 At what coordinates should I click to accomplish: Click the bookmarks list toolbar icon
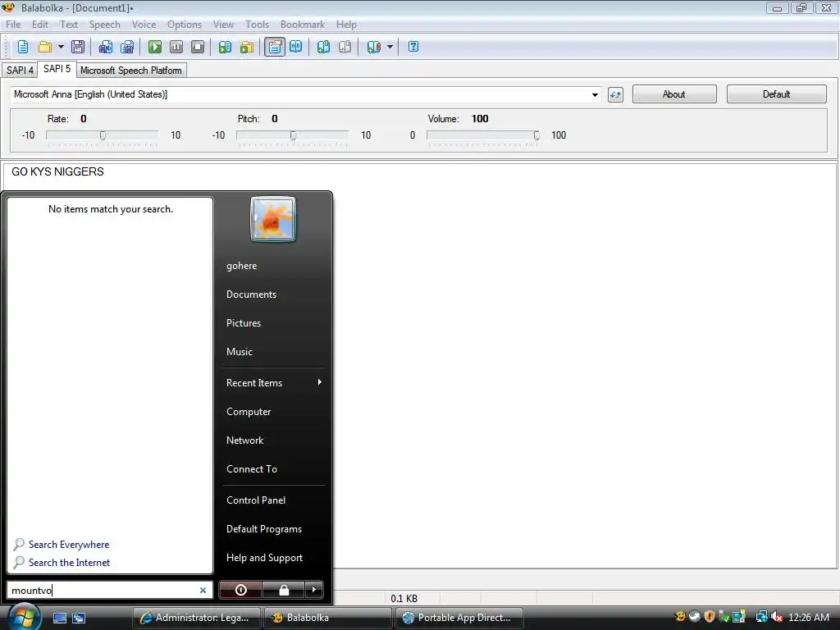(373, 47)
